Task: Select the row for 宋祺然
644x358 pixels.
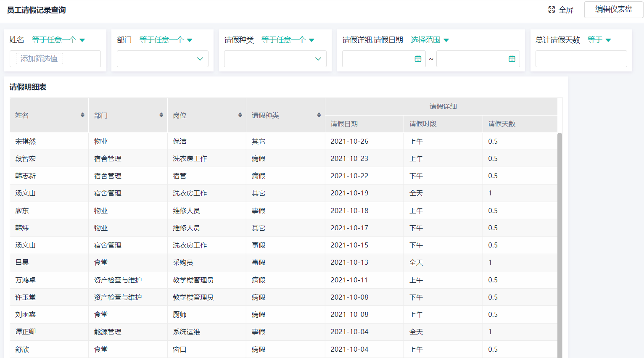Action: 26,142
